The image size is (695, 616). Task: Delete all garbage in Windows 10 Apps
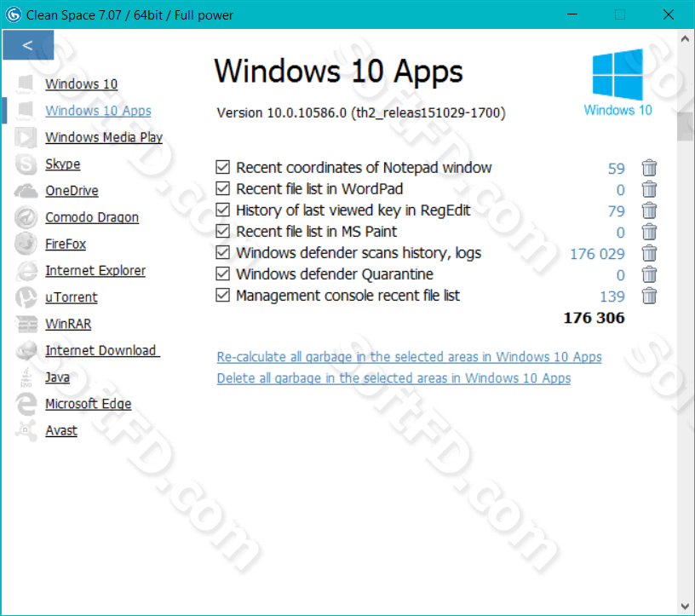[x=393, y=378]
